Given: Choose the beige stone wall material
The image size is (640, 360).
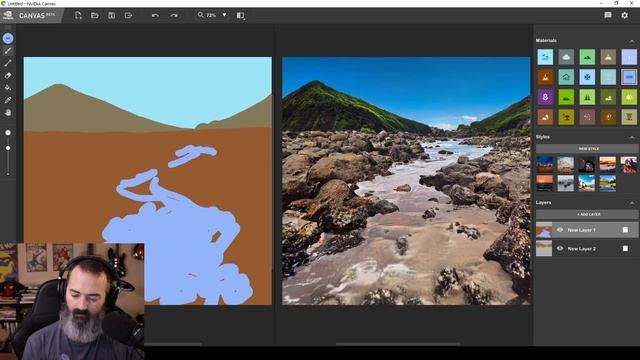Looking at the screenshot, I should click(x=629, y=117).
